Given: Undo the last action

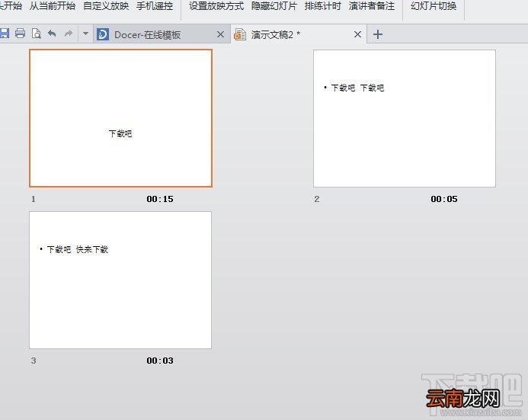Looking at the screenshot, I should point(52,34).
